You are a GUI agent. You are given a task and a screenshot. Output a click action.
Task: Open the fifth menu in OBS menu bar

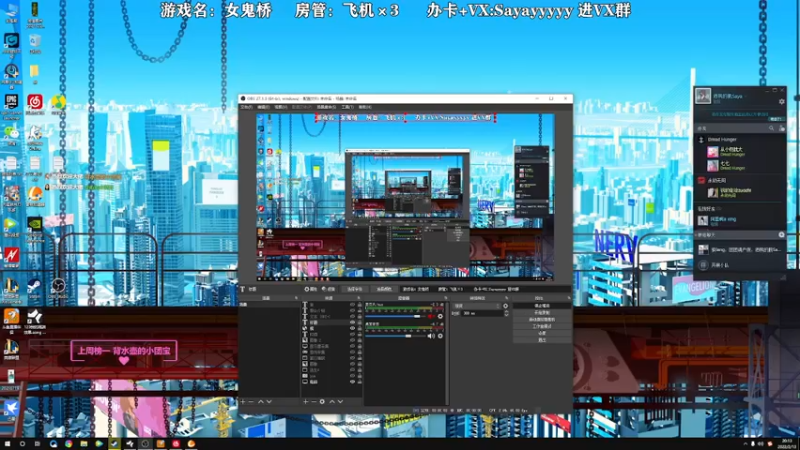pyautogui.click(x=326, y=107)
